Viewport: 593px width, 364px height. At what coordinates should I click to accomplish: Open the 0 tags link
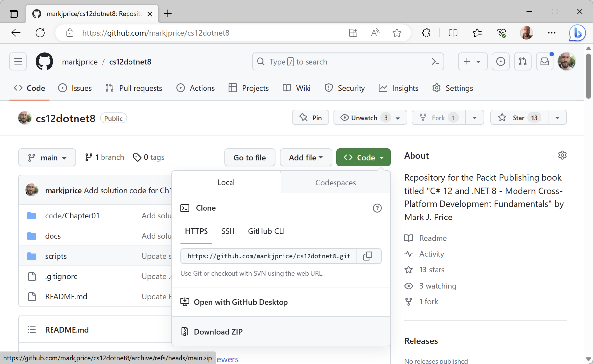click(149, 157)
